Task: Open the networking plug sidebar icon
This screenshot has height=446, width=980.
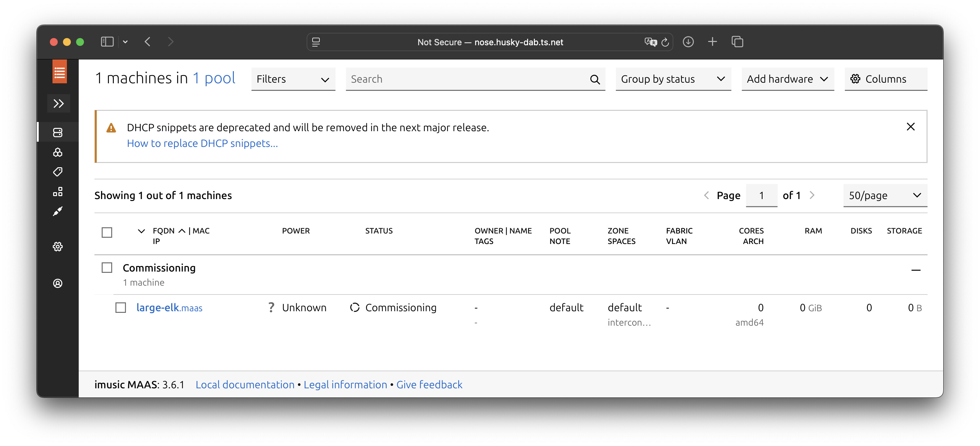Action: tap(57, 211)
